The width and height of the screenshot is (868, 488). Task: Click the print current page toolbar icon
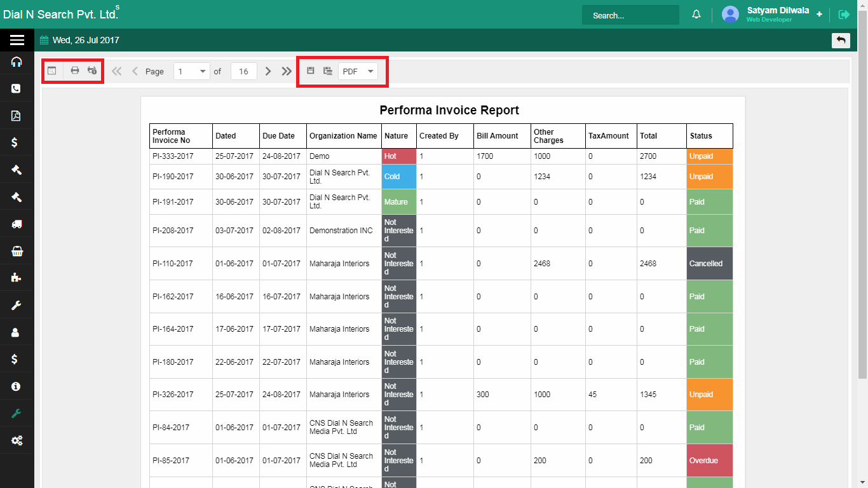pyautogui.click(x=92, y=71)
